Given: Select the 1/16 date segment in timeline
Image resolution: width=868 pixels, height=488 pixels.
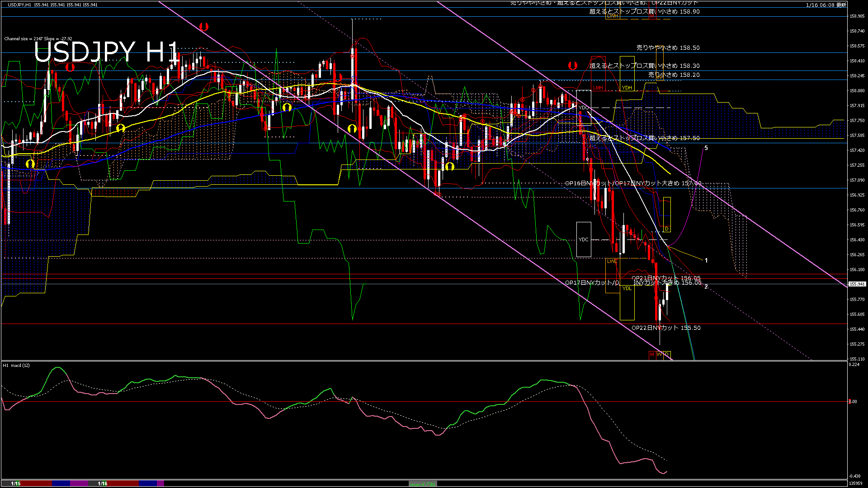Looking at the screenshot, I should (x=103, y=483).
